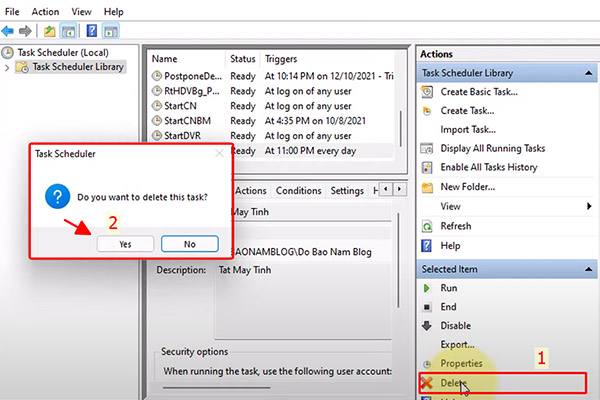Click End for the selected task
The height and width of the screenshot is (400, 600).
pos(448,307)
